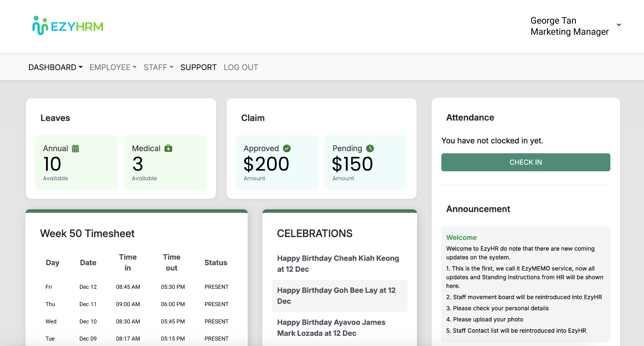Click the Happy Birthday Cheah Kiah Keong message
644x346 pixels.
338,264
